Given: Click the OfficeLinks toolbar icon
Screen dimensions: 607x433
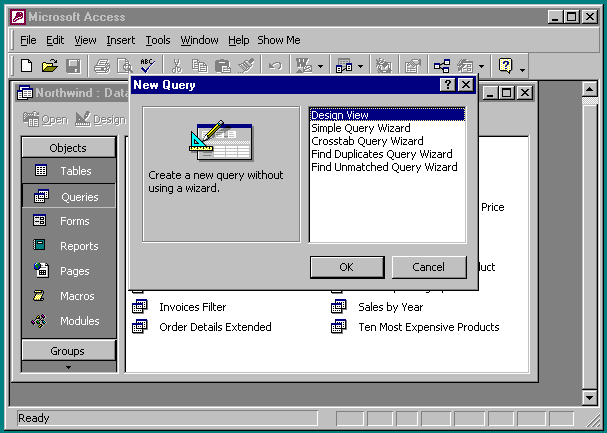Looking at the screenshot, I should 304,66.
